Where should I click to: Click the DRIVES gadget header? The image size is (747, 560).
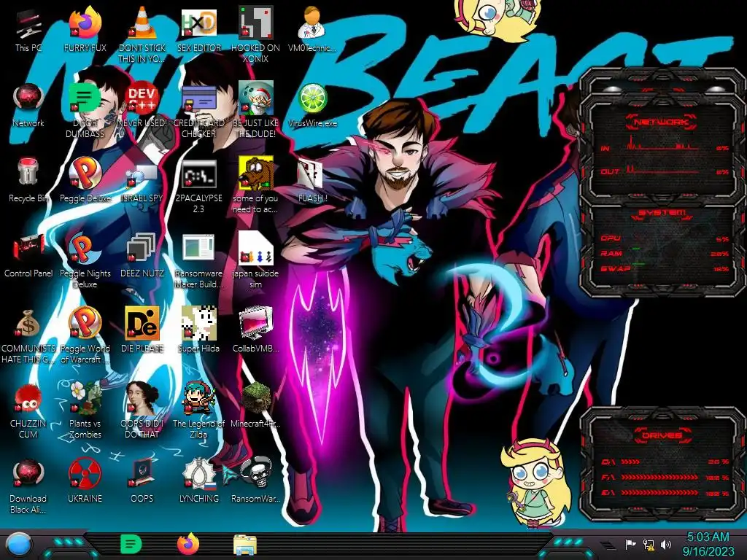click(661, 435)
